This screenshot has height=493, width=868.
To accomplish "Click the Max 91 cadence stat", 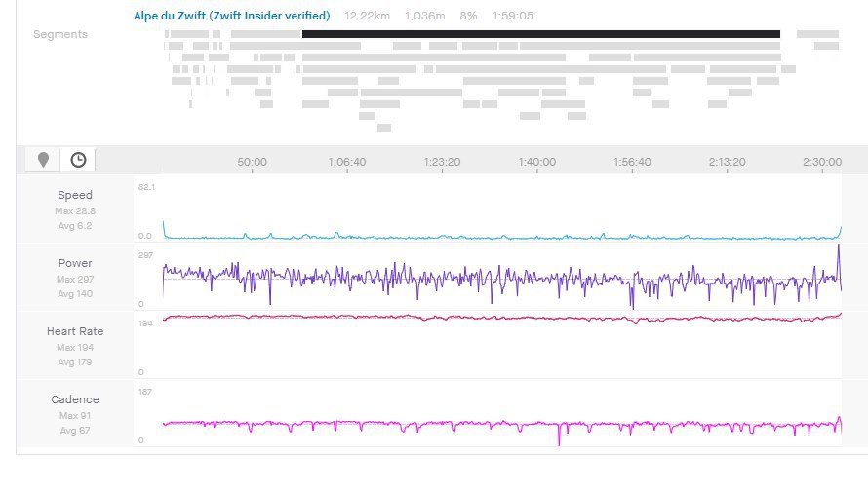I will coord(75,415).
